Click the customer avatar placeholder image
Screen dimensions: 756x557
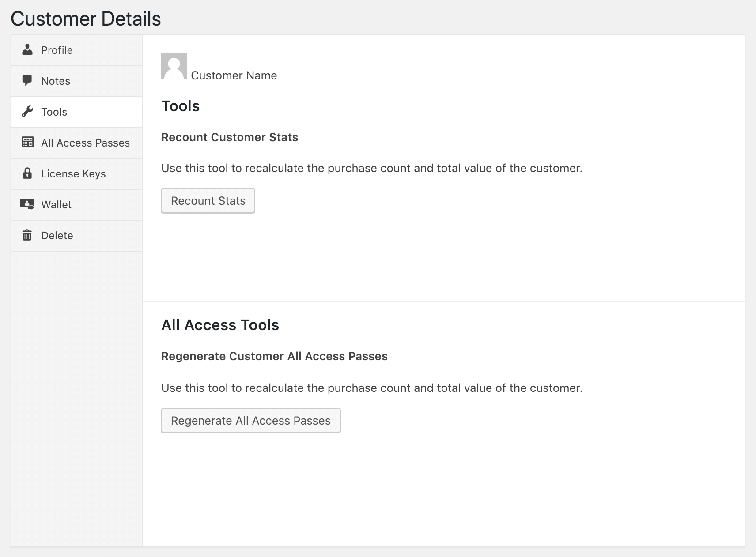pos(174,66)
